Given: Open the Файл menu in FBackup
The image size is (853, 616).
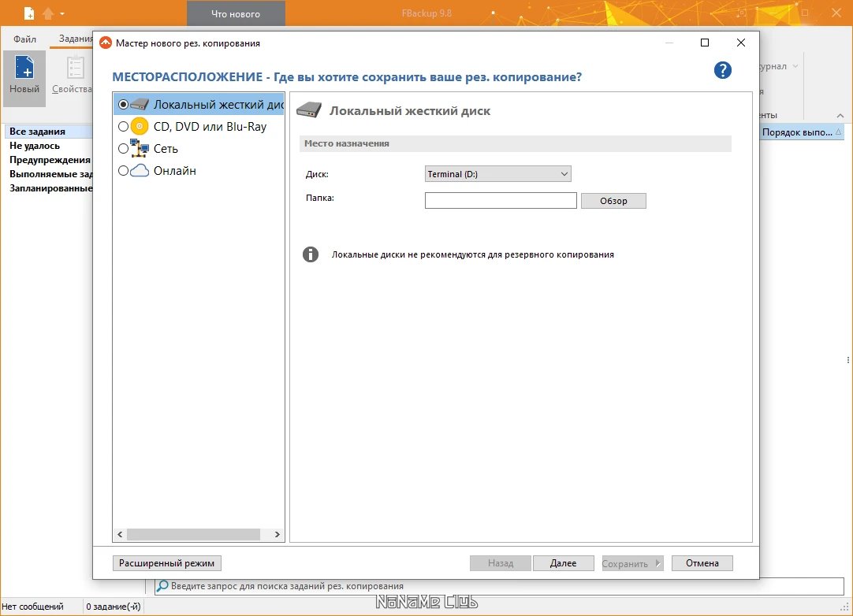Looking at the screenshot, I should (x=25, y=39).
